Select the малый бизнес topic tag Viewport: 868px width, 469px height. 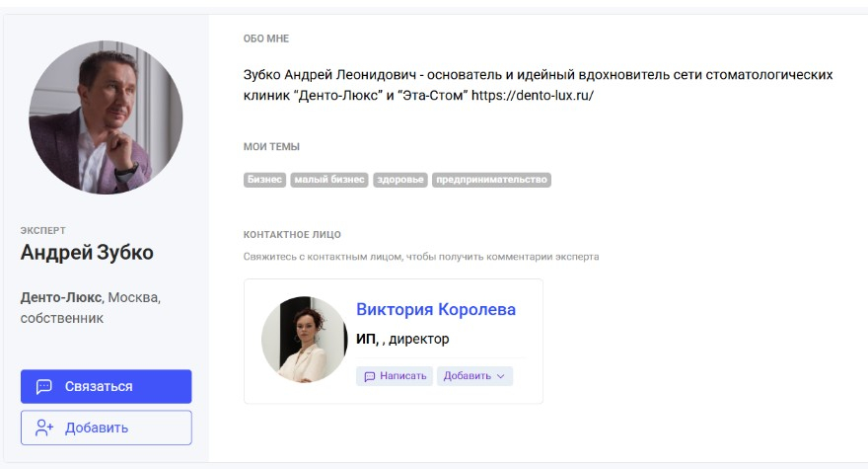[x=329, y=180]
